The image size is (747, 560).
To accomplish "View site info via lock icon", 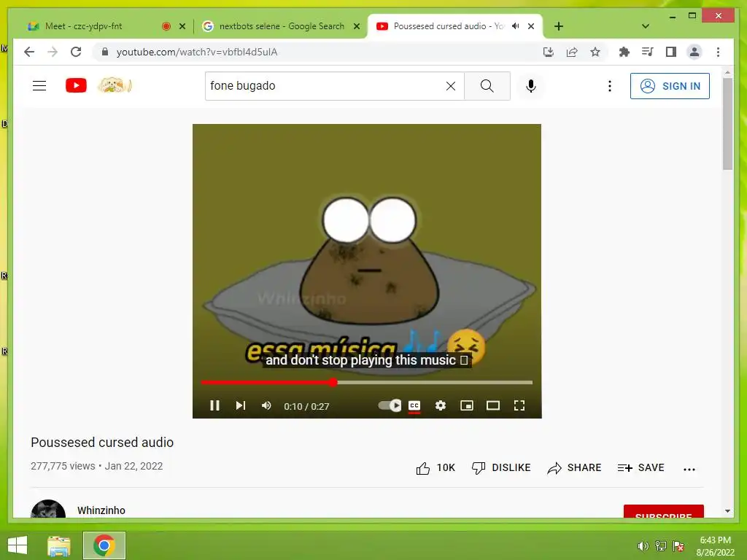I will pyautogui.click(x=105, y=52).
